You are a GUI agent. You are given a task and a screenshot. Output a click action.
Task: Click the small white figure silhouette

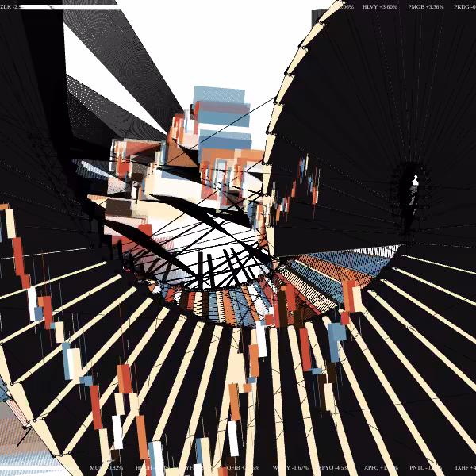coord(414,182)
